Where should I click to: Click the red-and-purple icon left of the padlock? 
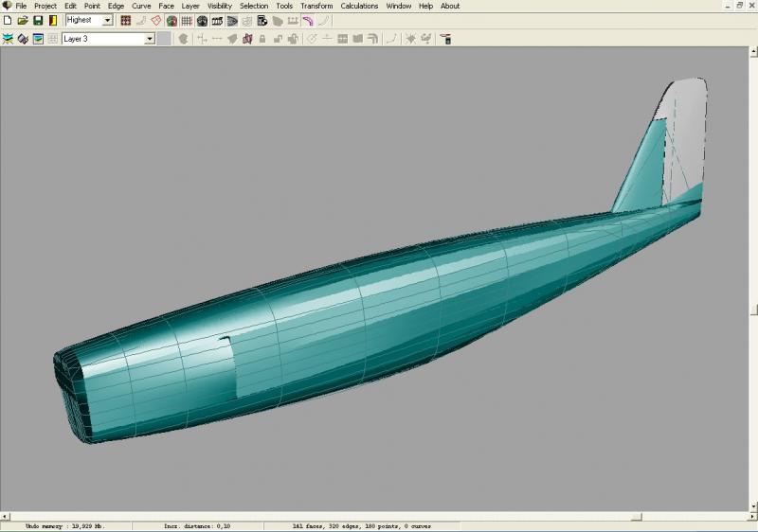(247, 39)
